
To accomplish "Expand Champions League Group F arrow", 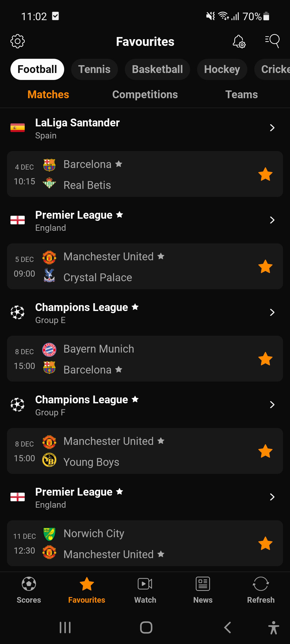I will click(272, 405).
